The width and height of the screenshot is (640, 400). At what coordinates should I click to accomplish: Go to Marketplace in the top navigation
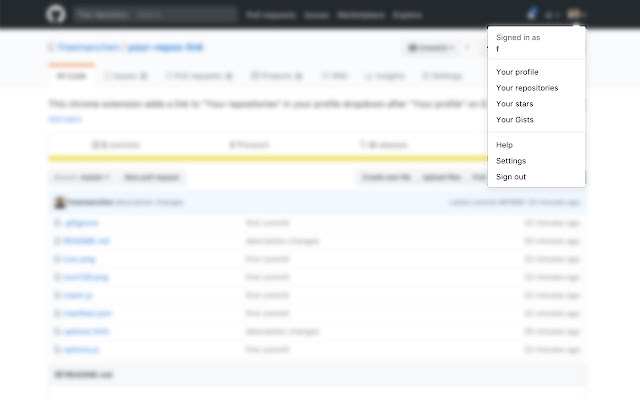tap(361, 15)
